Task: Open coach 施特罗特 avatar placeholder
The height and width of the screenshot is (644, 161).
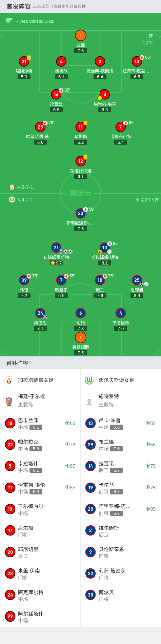Action: tap(89, 402)
